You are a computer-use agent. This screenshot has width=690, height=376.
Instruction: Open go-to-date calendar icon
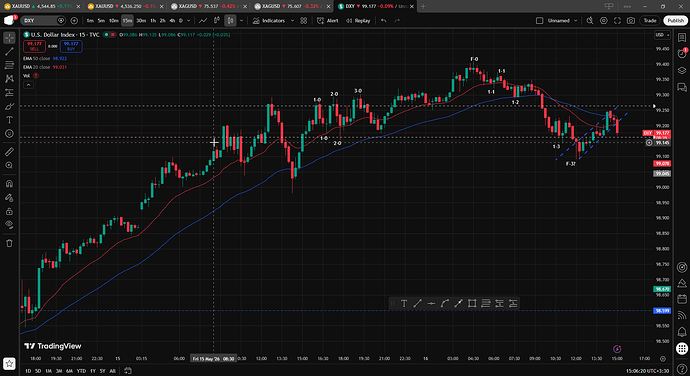[x=128, y=371]
